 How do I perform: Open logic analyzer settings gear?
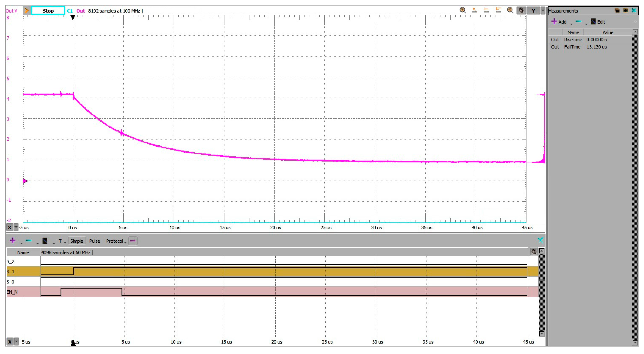(x=534, y=252)
